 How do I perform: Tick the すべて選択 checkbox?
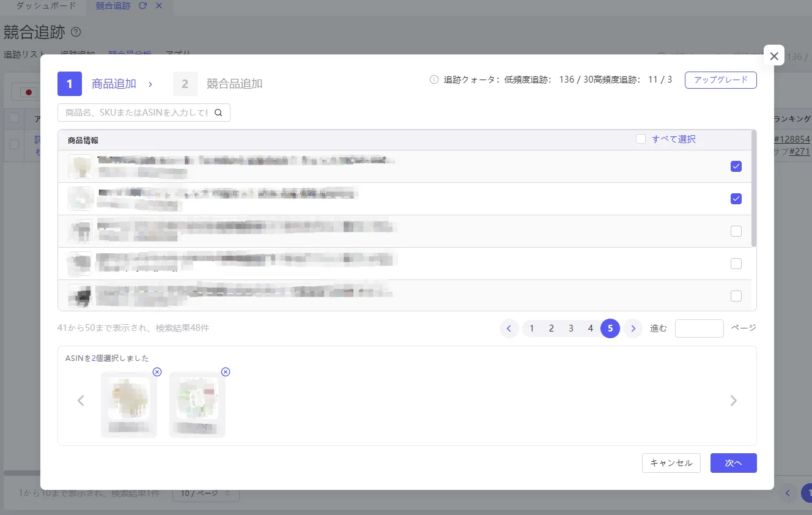point(641,139)
